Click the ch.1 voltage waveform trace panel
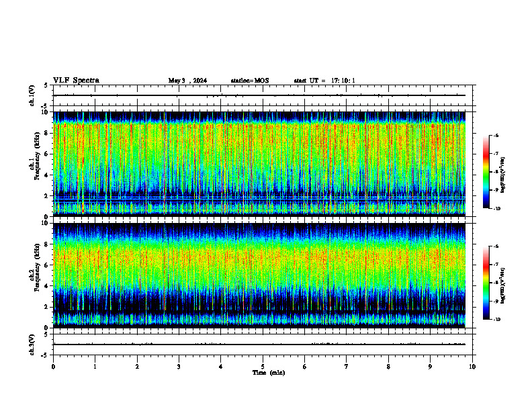Image resolution: width=532 pixels, height=411 pixels. click(263, 95)
